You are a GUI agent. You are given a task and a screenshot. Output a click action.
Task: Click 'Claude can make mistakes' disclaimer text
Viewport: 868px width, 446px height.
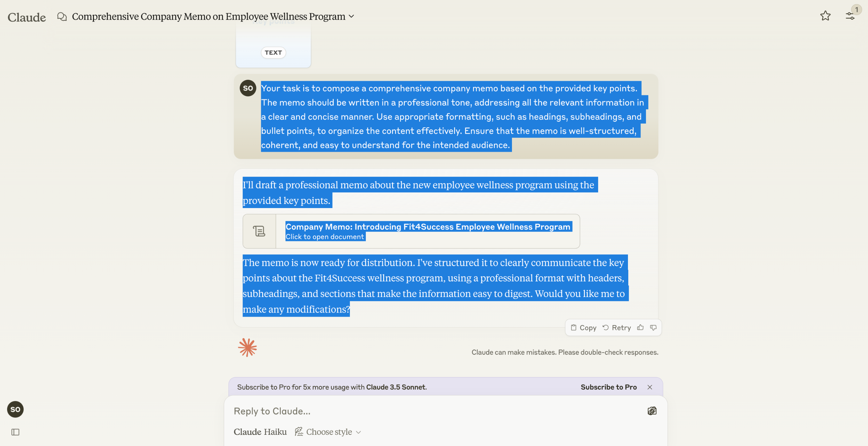pos(565,352)
